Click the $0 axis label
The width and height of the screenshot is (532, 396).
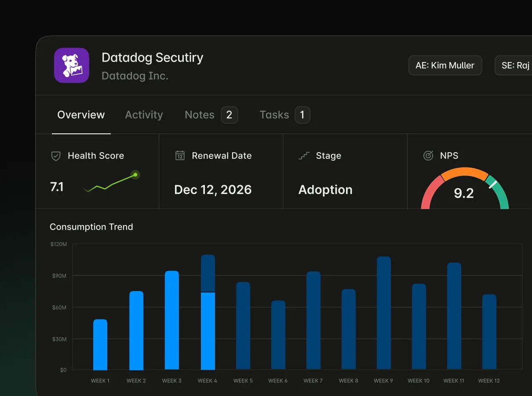click(63, 370)
